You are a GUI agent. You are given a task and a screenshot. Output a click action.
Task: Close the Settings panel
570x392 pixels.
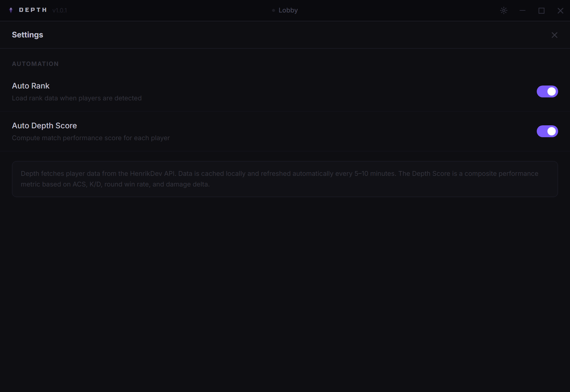coord(554,35)
